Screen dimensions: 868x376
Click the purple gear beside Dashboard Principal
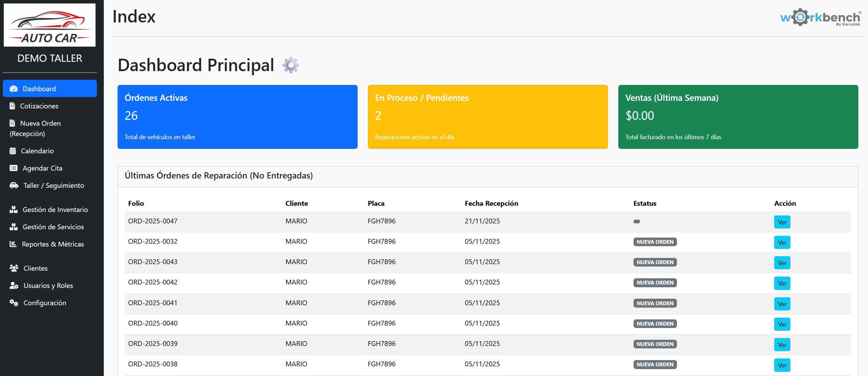point(291,65)
